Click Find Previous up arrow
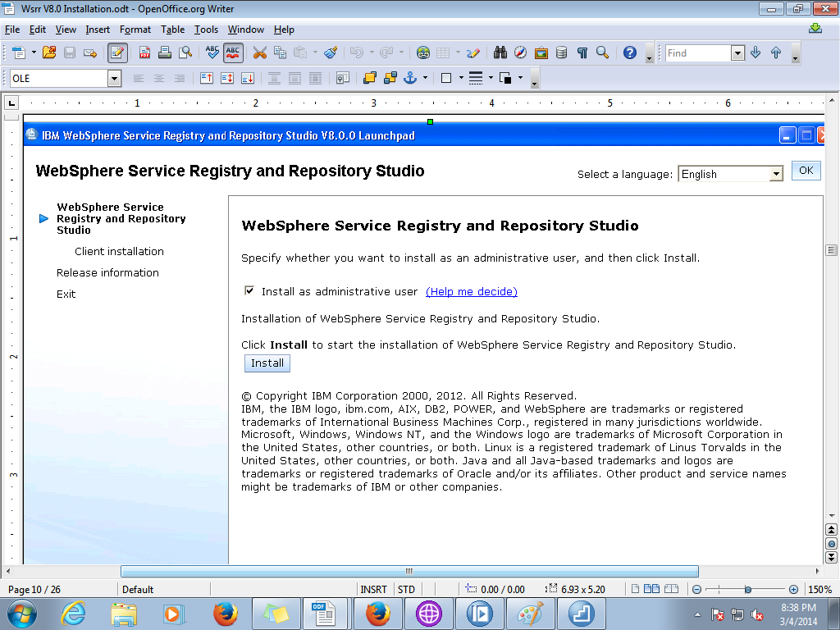 [776, 52]
